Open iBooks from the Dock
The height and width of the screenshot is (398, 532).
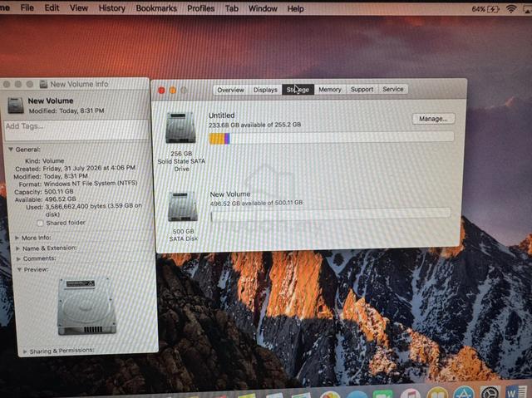click(x=437, y=392)
